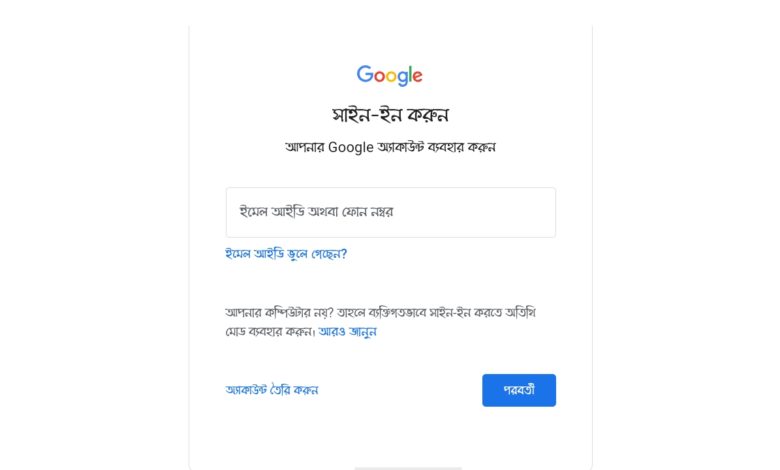Click the blue lowercase g in Google logo

pyautogui.click(x=402, y=79)
